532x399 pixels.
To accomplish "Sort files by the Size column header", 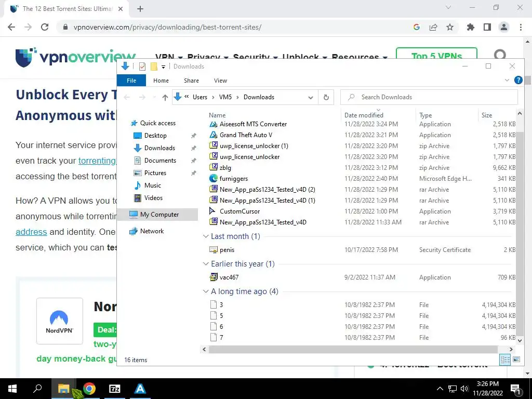I will [486, 115].
